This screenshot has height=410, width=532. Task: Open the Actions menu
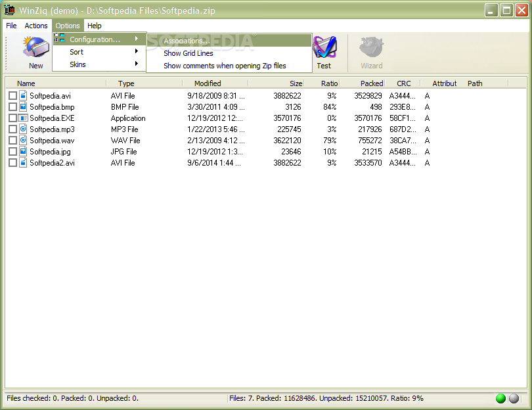pyautogui.click(x=36, y=26)
